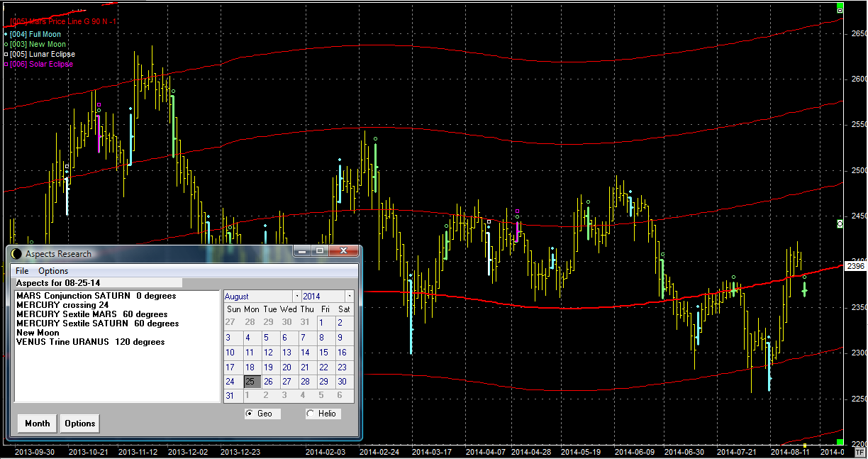The width and height of the screenshot is (868, 459).
Task: Click the moon icon in Aspects Research title bar
Action: click(16, 253)
